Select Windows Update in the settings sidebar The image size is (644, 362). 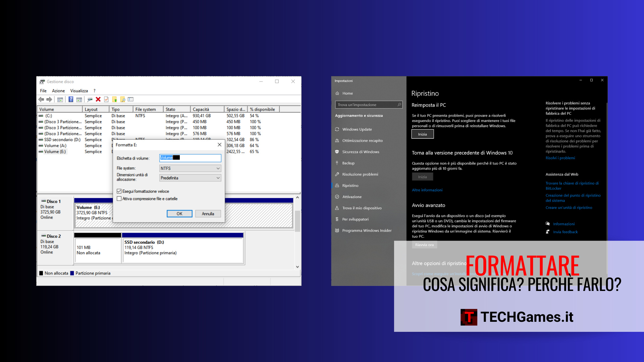click(x=357, y=129)
